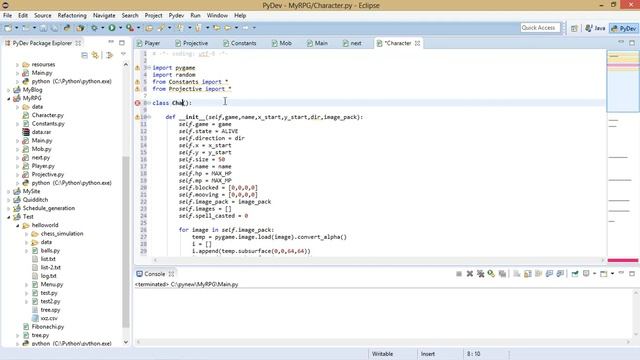The width and height of the screenshot is (640, 360).
Task: Minimize the Package Explorer panel
Action: click(111, 42)
